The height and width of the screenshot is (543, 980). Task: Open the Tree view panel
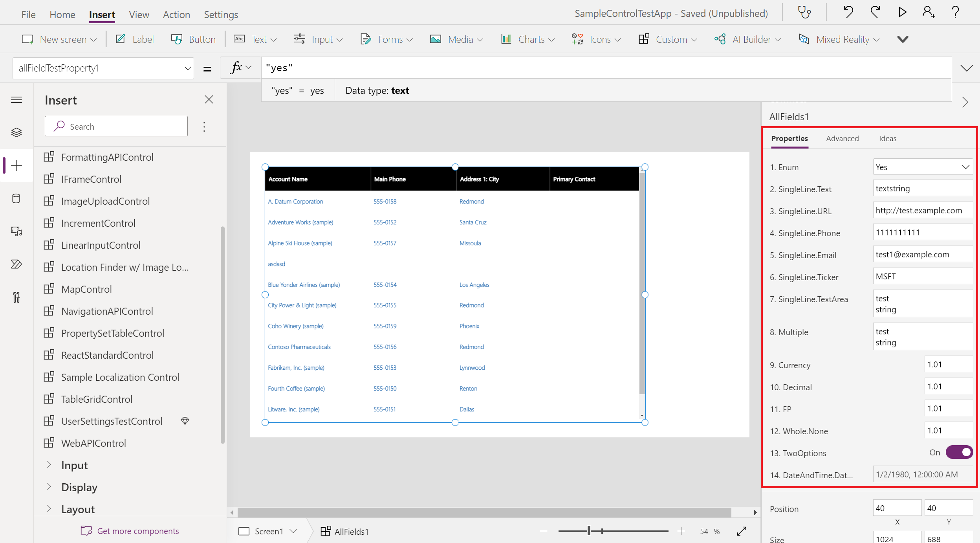16,132
